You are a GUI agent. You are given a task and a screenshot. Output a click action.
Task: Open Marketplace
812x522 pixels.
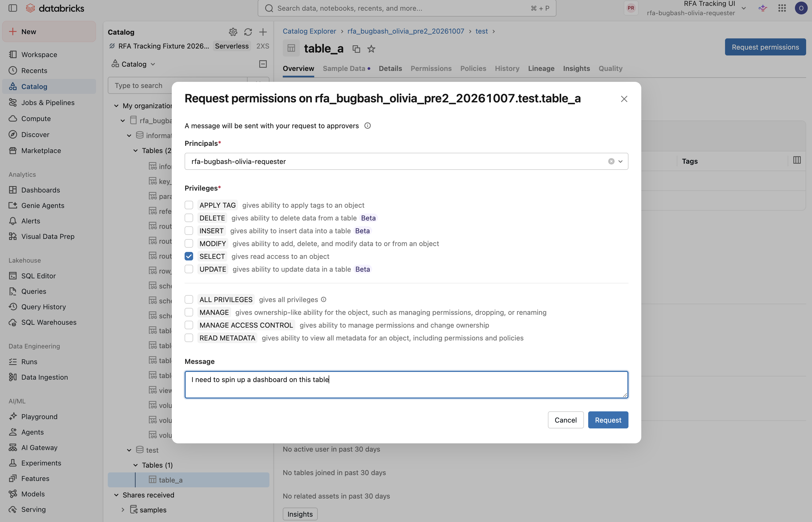point(41,151)
